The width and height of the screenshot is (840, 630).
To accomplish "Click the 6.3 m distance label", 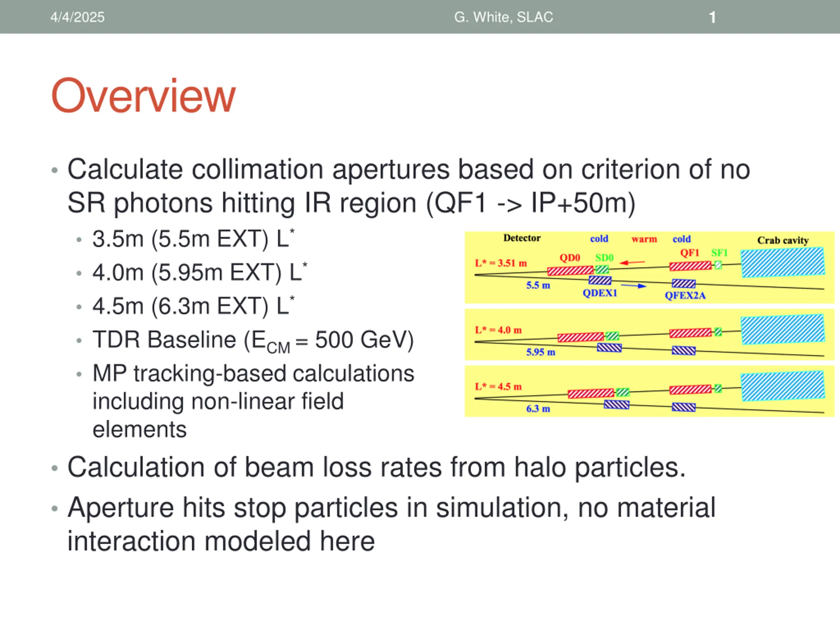I will [538, 409].
